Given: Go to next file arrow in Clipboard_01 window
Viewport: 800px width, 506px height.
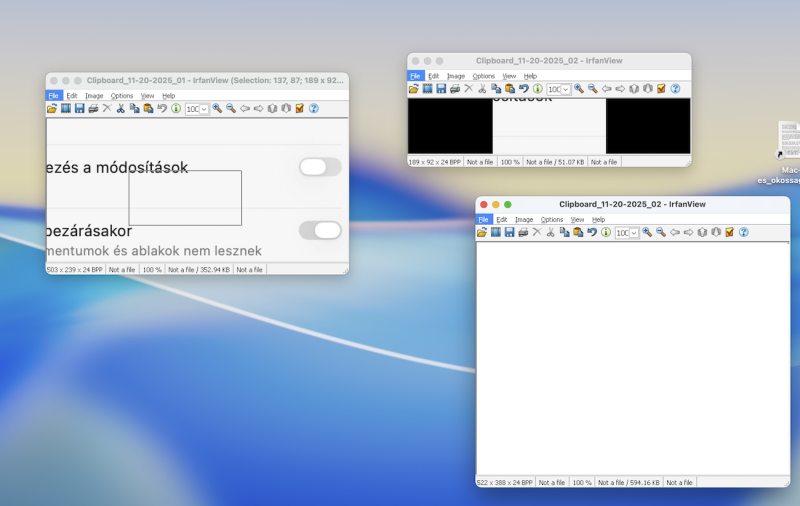Looking at the screenshot, I should pyautogui.click(x=259, y=108).
